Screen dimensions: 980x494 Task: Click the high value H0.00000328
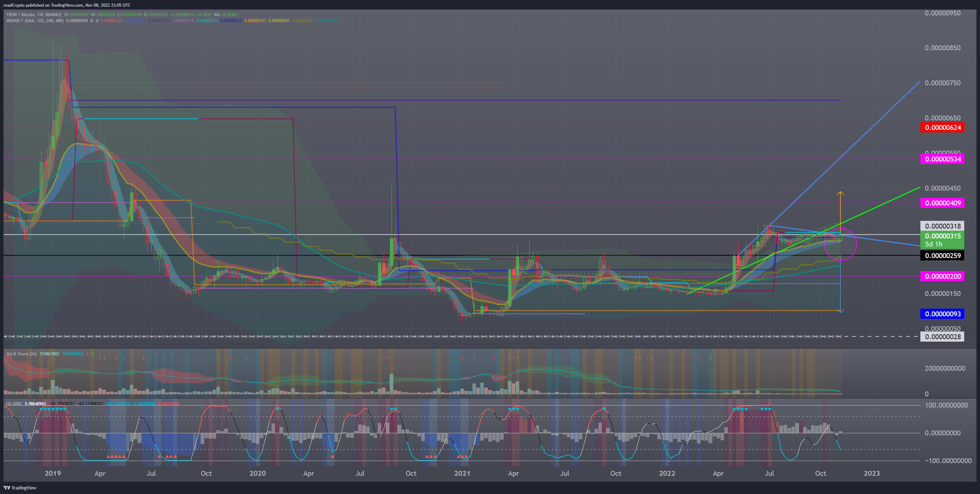(103, 15)
